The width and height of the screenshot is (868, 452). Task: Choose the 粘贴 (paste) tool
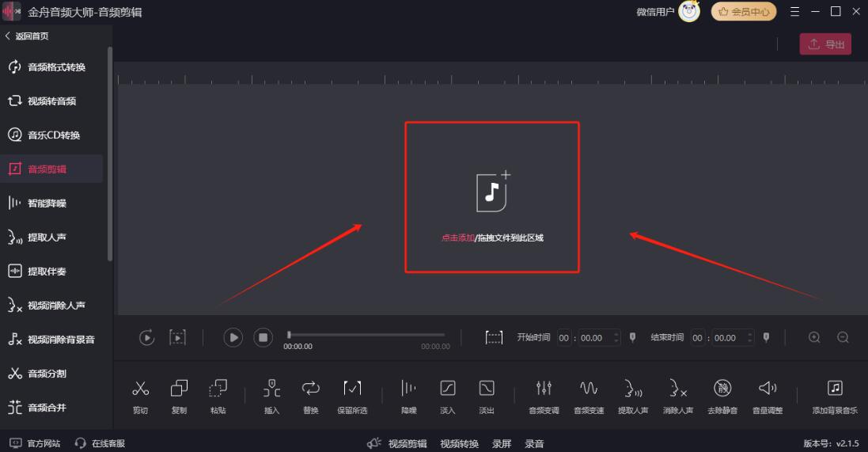[218, 396]
